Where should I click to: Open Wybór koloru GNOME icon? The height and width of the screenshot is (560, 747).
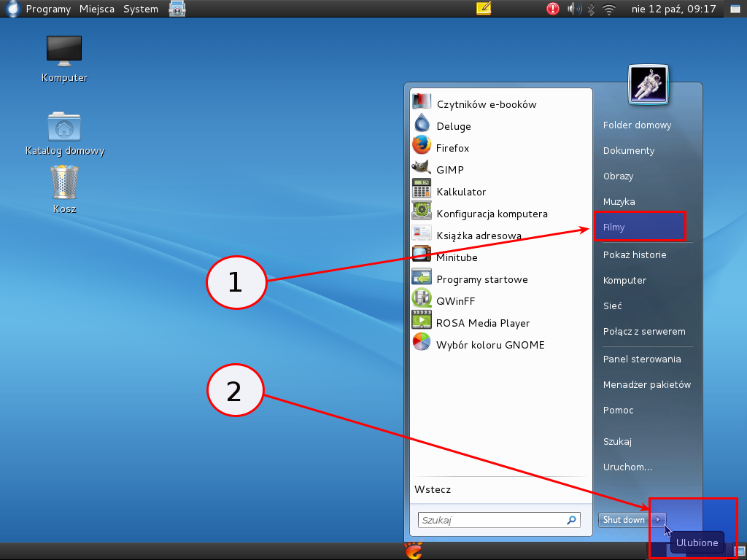tap(422, 343)
